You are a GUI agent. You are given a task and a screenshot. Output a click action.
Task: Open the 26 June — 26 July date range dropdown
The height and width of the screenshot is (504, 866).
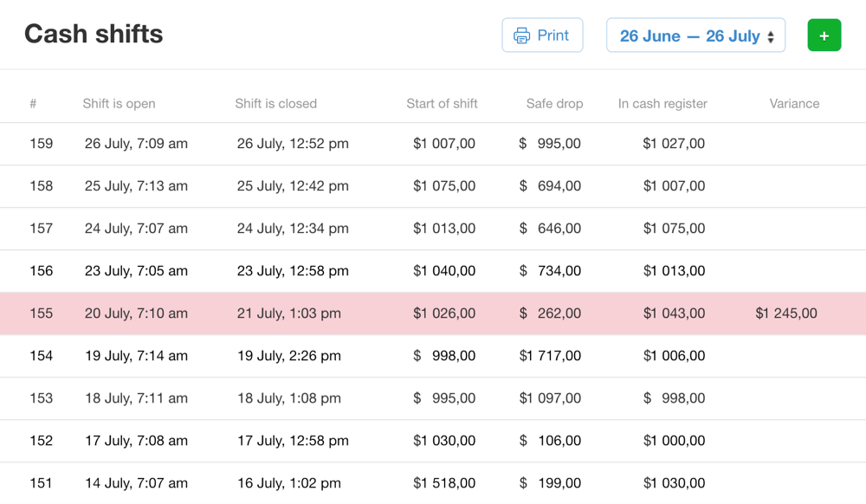click(x=689, y=36)
